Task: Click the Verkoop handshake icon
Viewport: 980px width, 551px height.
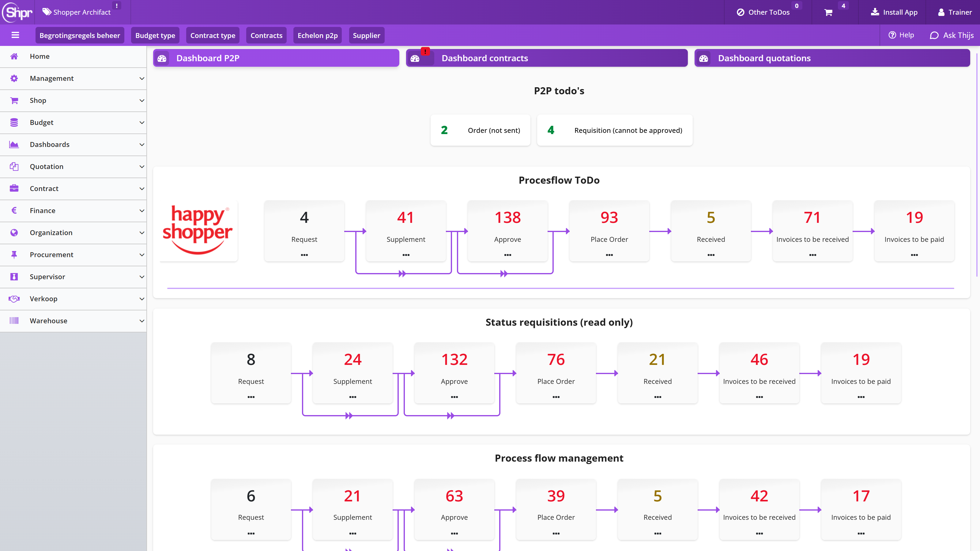Action: (14, 299)
